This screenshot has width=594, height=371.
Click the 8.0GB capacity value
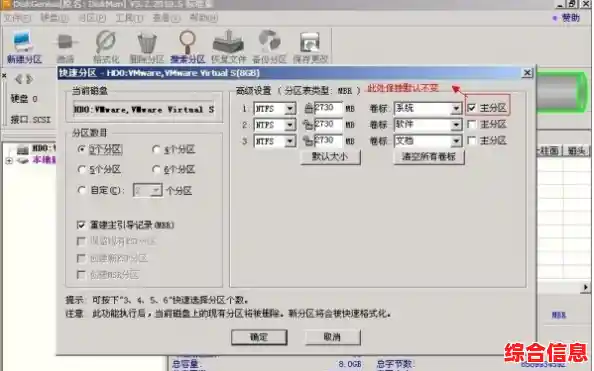click(x=350, y=364)
